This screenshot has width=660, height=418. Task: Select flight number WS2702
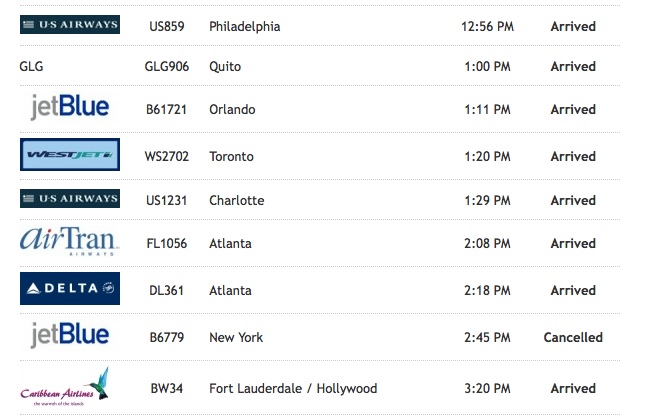(x=168, y=156)
